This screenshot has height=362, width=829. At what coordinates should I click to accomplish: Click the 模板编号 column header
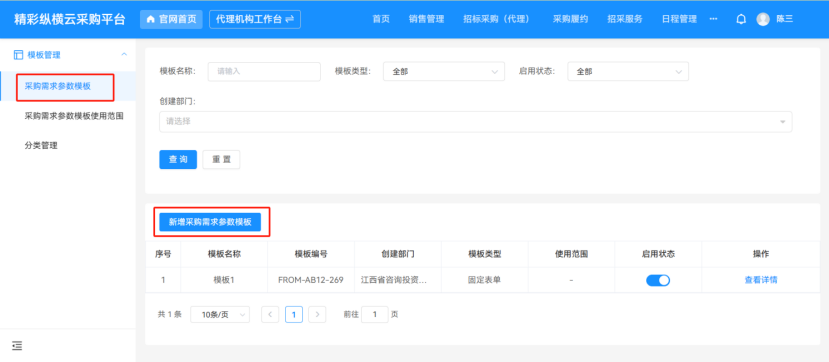(311, 254)
